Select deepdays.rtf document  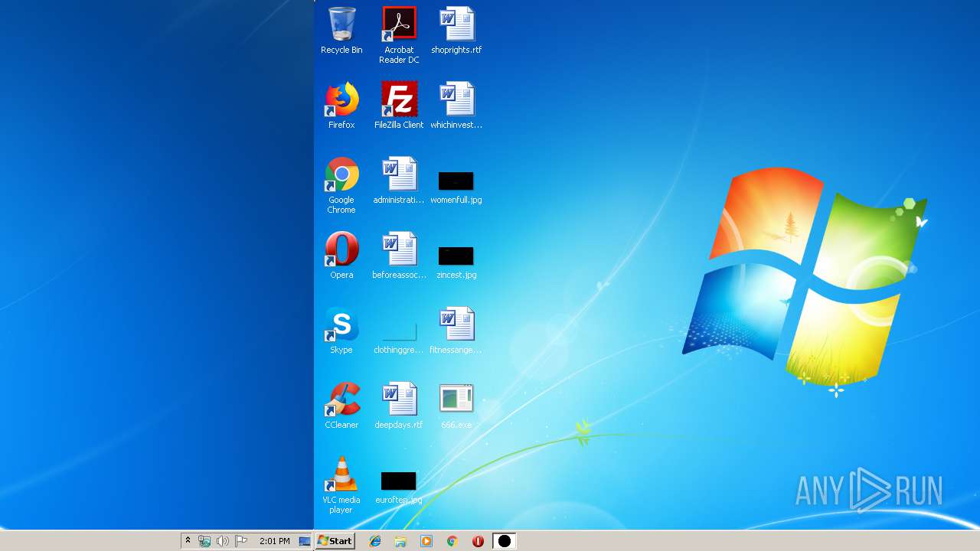coord(399,406)
